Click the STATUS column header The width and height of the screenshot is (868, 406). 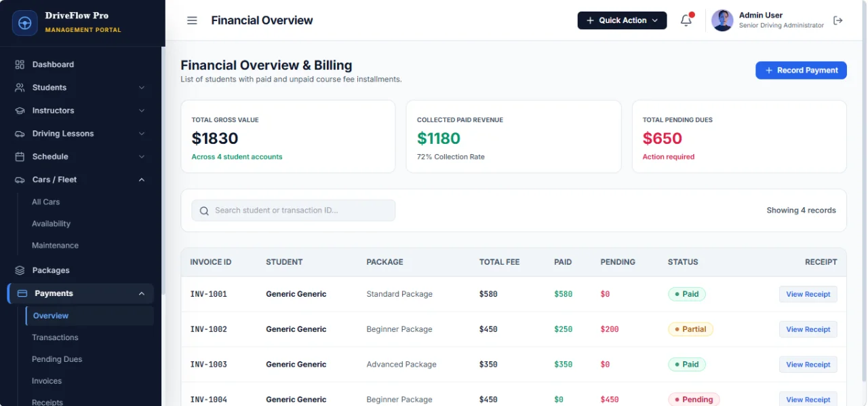pos(683,262)
